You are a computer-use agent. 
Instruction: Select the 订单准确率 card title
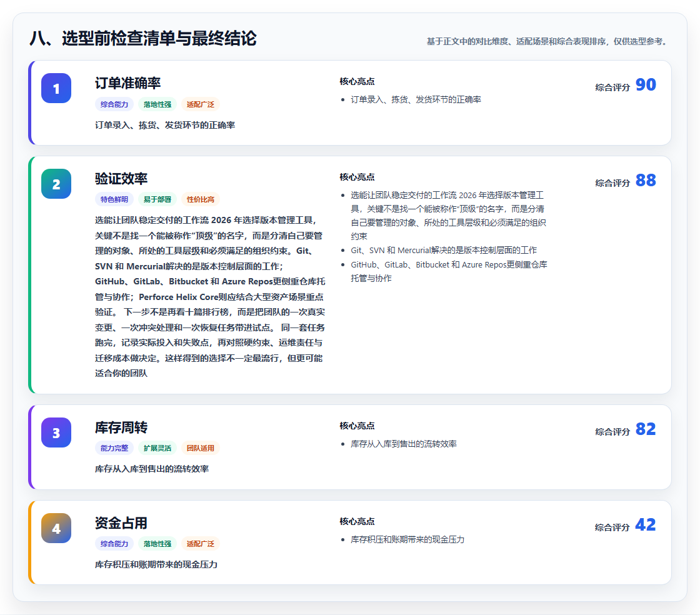point(127,83)
